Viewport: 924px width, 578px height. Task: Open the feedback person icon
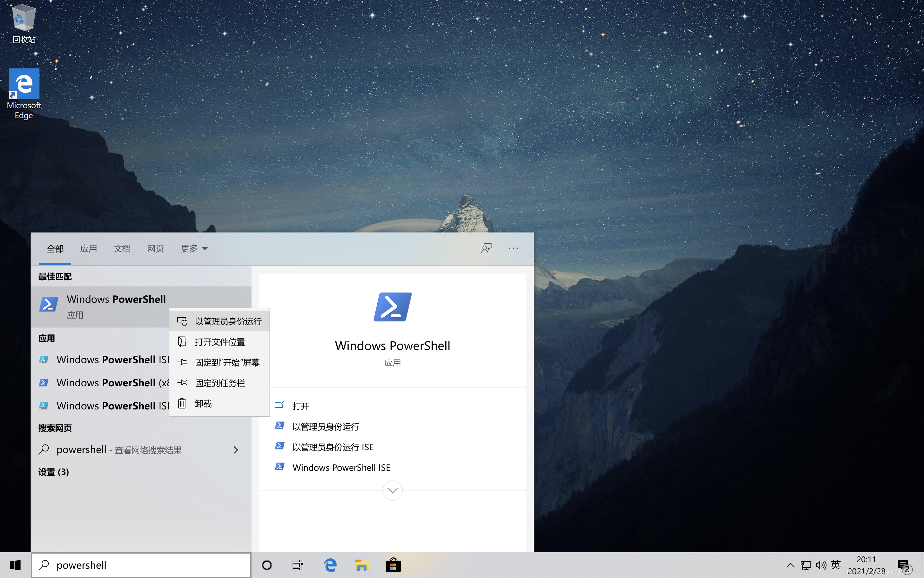tap(486, 249)
